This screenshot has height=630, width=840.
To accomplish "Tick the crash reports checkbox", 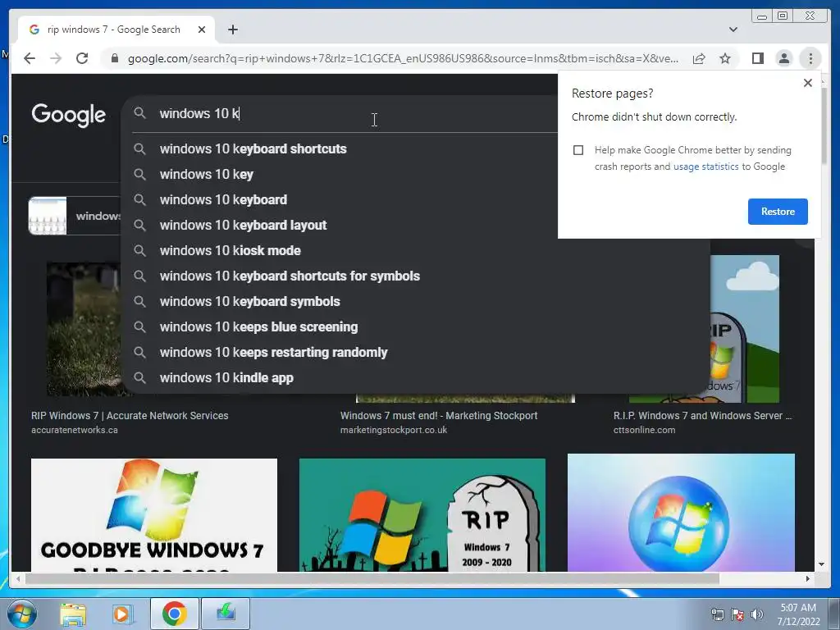I will coord(578,150).
